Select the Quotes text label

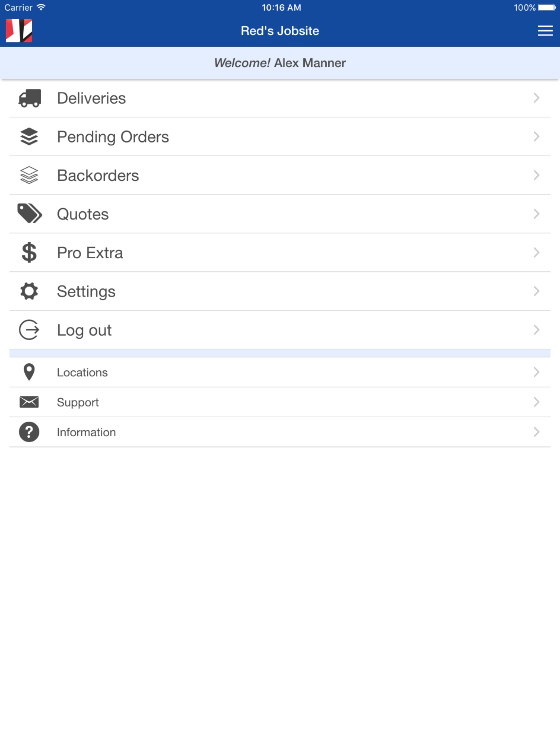(x=83, y=214)
